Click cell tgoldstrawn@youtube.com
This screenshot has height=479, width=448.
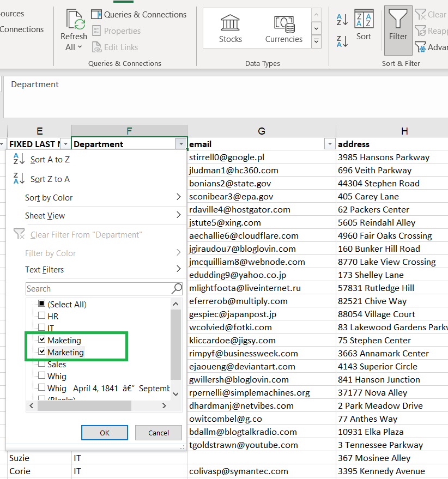click(x=262, y=445)
